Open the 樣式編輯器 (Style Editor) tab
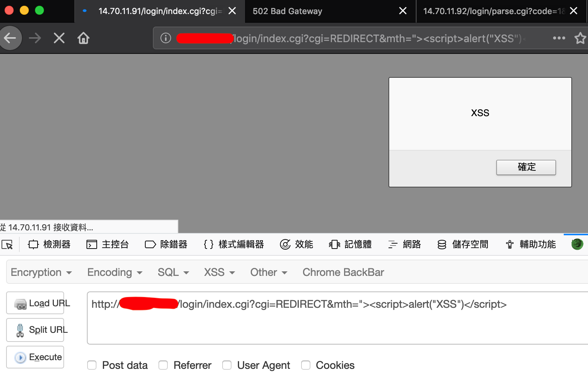The width and height of the screenshot is (588, 381). pyautogui.click(x=234, y=244)
